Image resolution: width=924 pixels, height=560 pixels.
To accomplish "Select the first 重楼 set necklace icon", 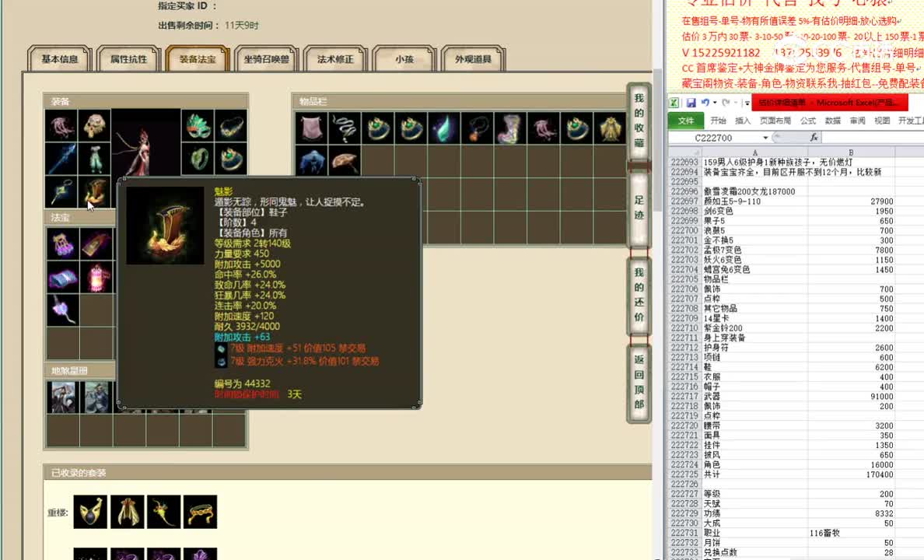I will 90,512.
